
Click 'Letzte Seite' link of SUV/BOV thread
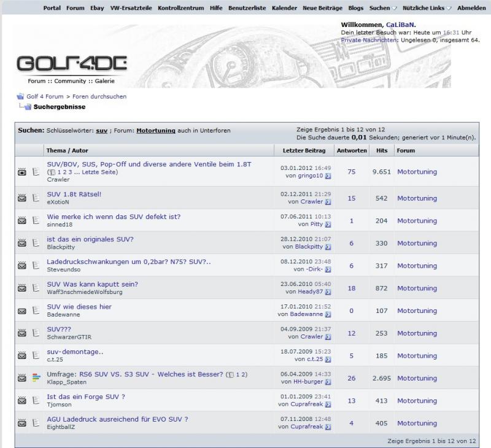[x=99, y=172]
